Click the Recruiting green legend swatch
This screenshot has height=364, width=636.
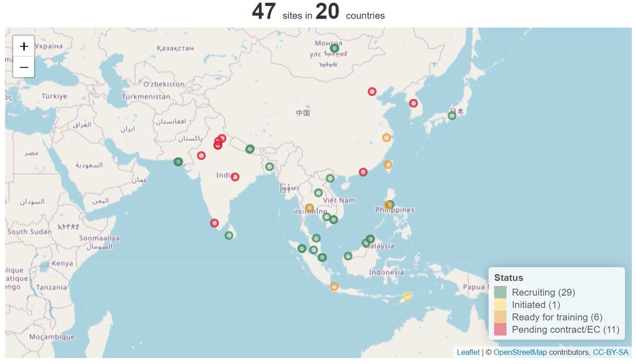pyautogui.click(x=500, y=292)
